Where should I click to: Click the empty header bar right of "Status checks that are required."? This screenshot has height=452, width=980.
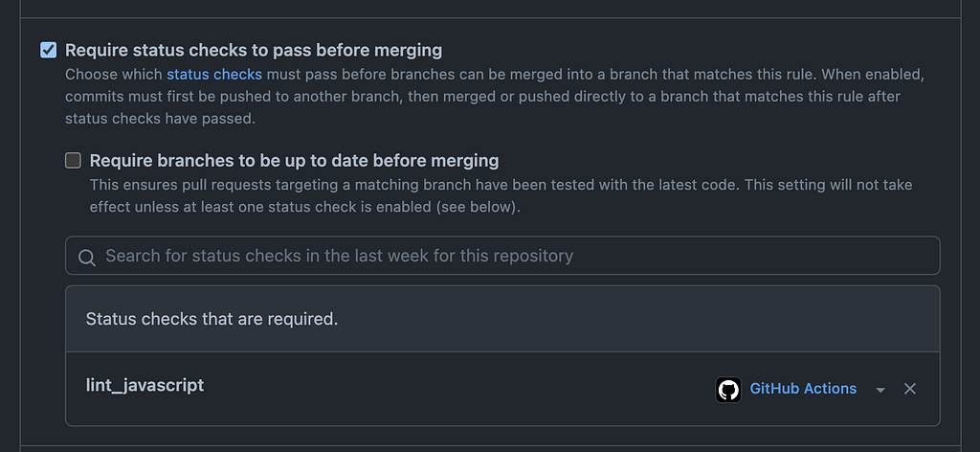coord(637,319)
